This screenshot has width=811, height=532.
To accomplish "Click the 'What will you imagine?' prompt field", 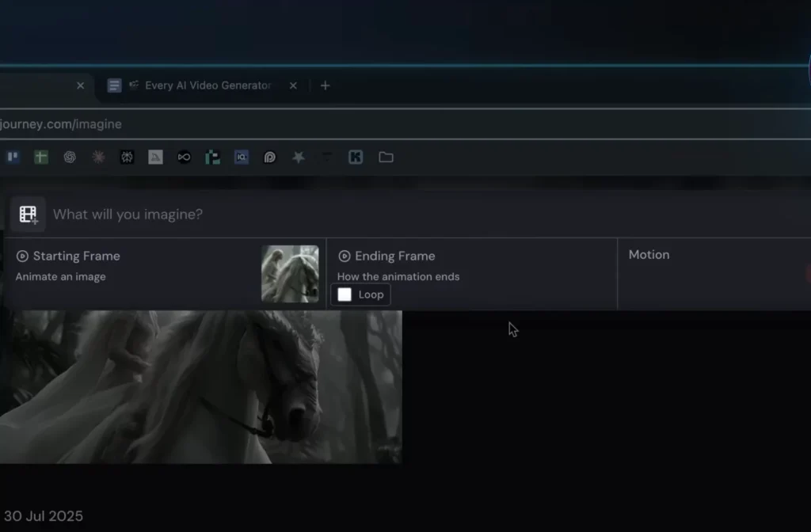I will coord(128,214).
